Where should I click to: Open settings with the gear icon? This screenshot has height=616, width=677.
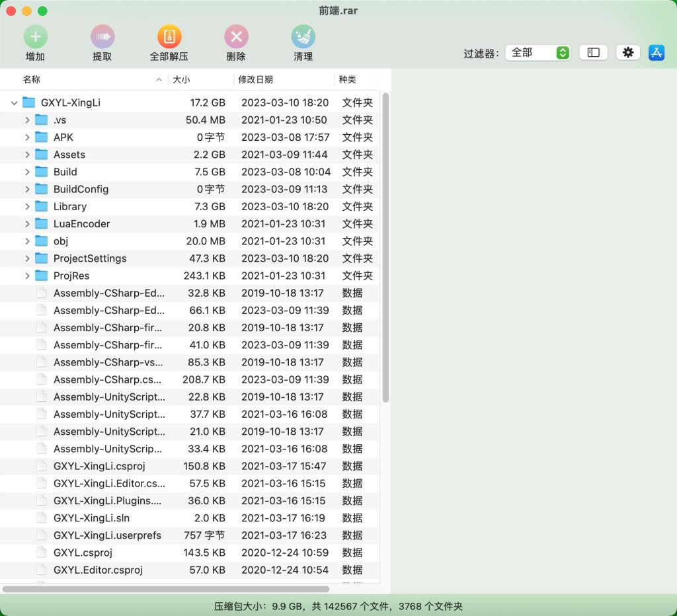(627, 52)
